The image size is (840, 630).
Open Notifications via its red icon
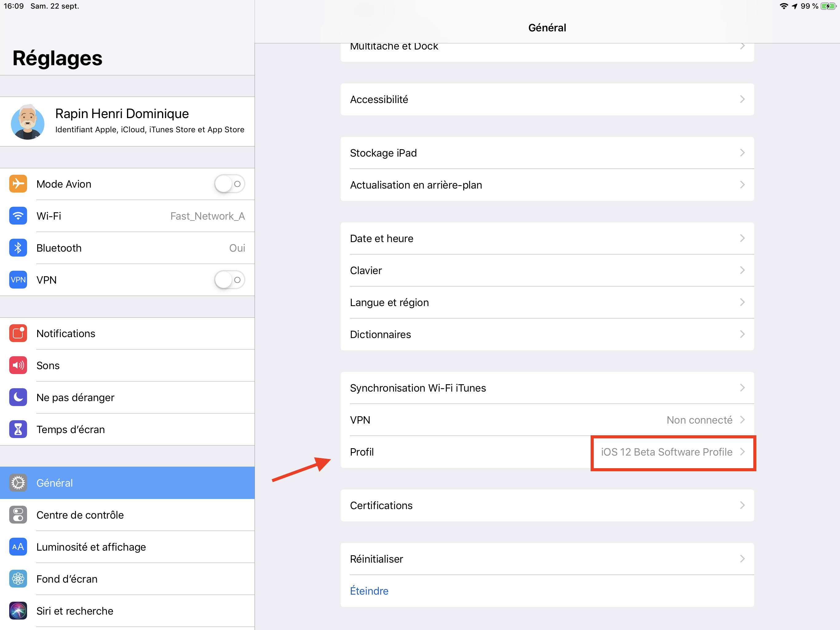[18, 333]
